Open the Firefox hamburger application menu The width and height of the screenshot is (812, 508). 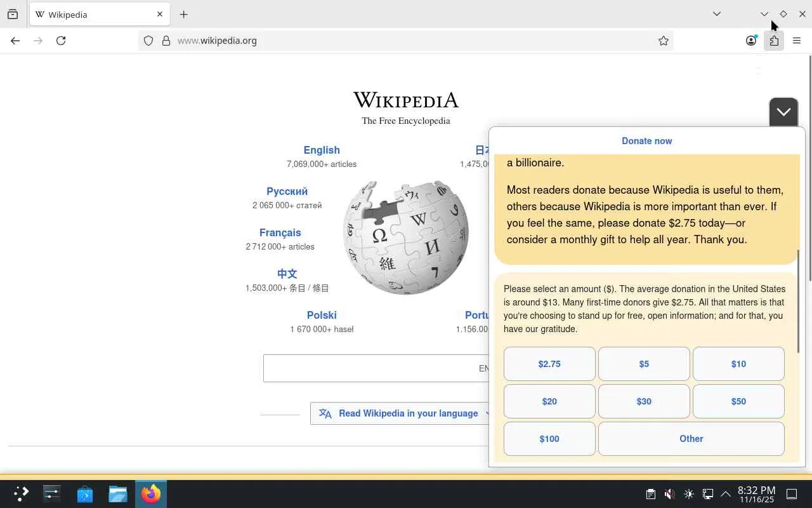coord(797,41)
